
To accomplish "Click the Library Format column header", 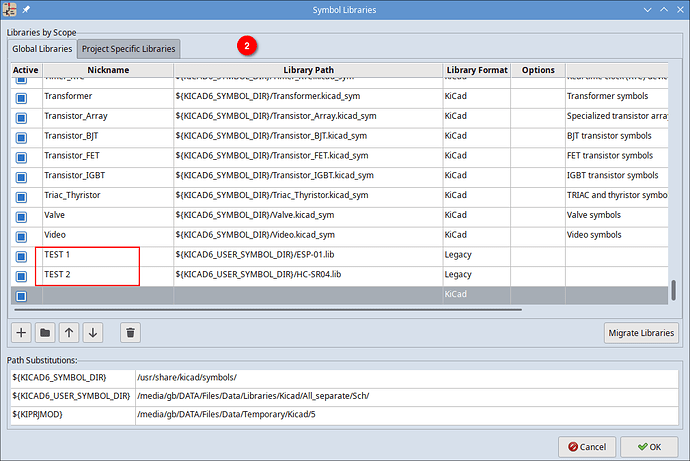I will pyautogui.click(x=477, y=70).
